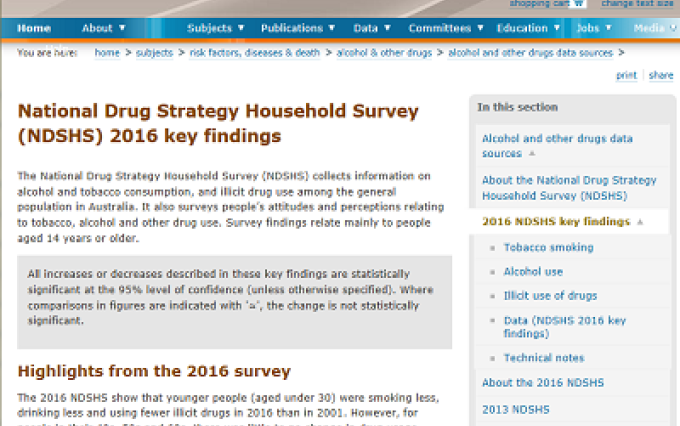Show the Data menu options

[x=372, y=28]
